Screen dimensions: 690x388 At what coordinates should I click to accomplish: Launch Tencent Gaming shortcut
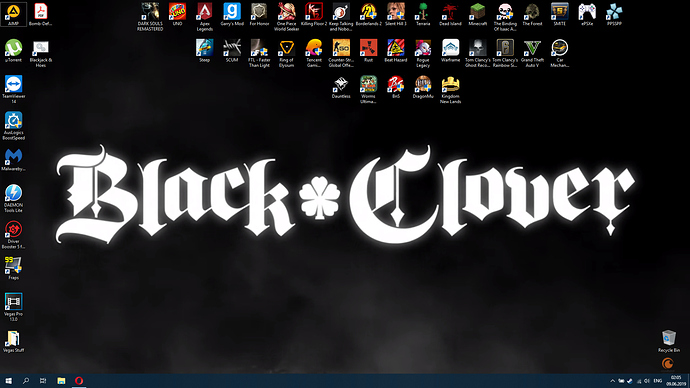pos(314,53)
